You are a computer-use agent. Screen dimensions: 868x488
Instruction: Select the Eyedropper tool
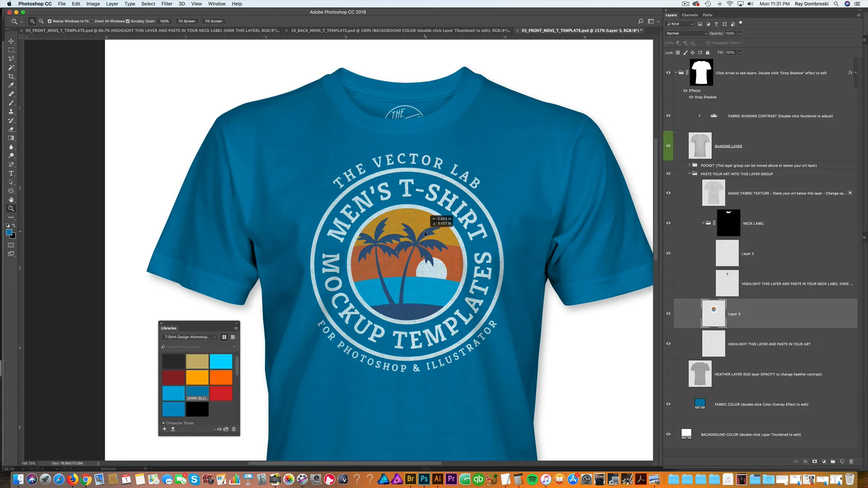point(11,85)
